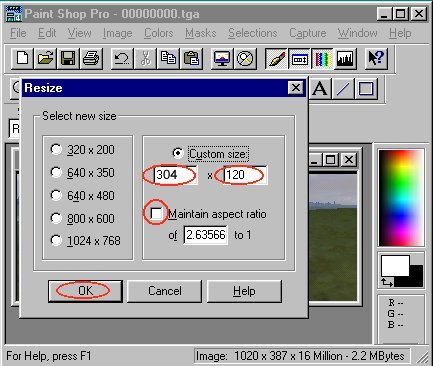Toggle the histogram window icon
This screenshot has width=433, height=366.
click(x=345, y=59)
